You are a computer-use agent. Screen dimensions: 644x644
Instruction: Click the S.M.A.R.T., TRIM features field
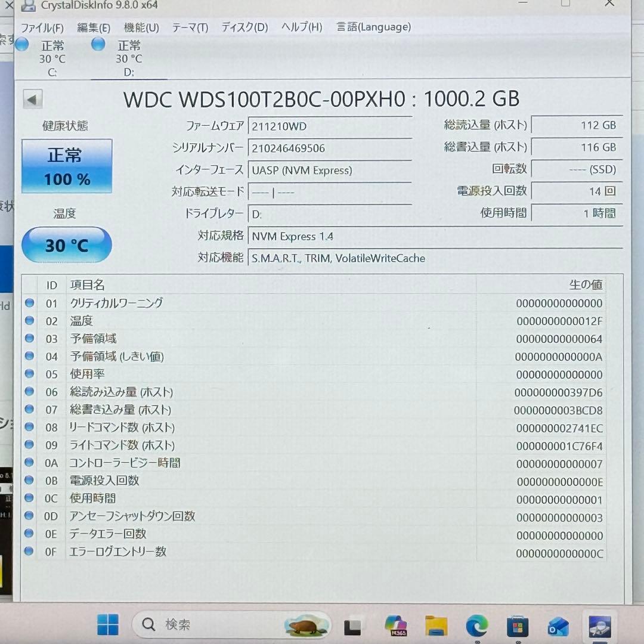click(x=435, y=258)
